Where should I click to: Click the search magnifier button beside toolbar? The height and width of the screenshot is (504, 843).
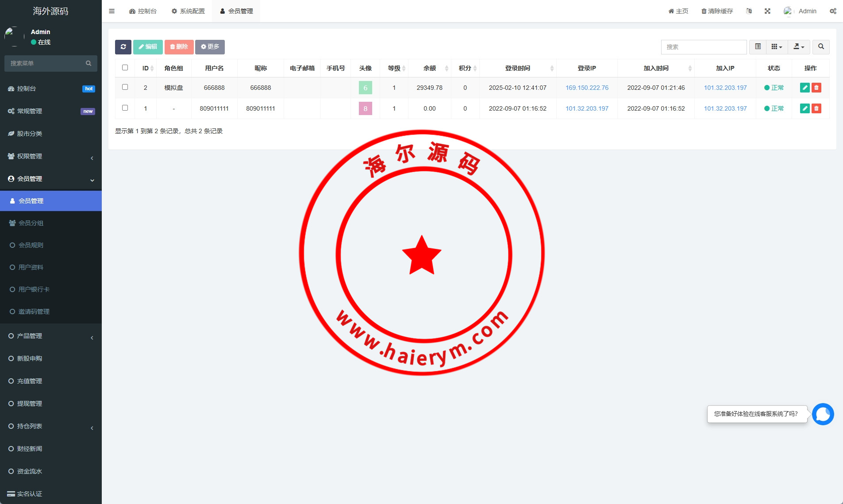coord(821,47)
